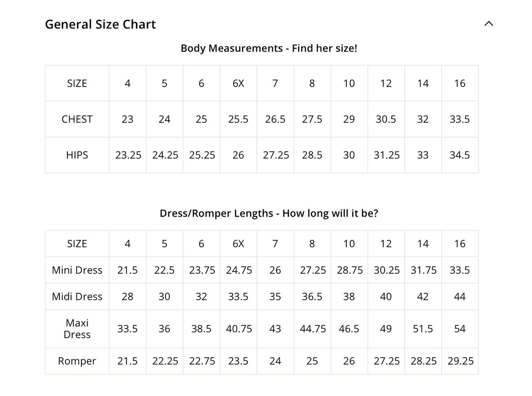Select size 16 header in lengths table
This screenshot has height=396, width=532.
pyautogui.click(x=459, y=243)
